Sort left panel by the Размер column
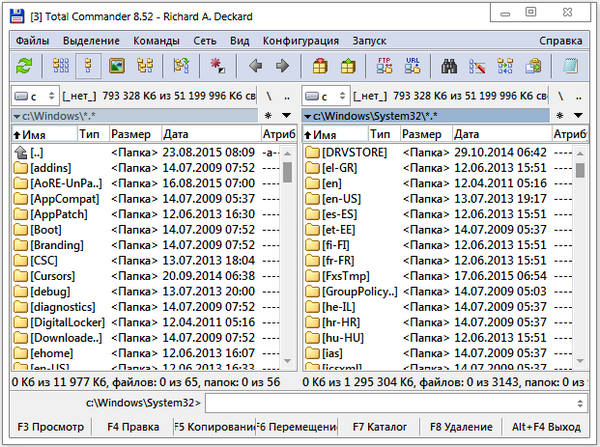This screenshot has height=447, width=600. pos(132,133)
